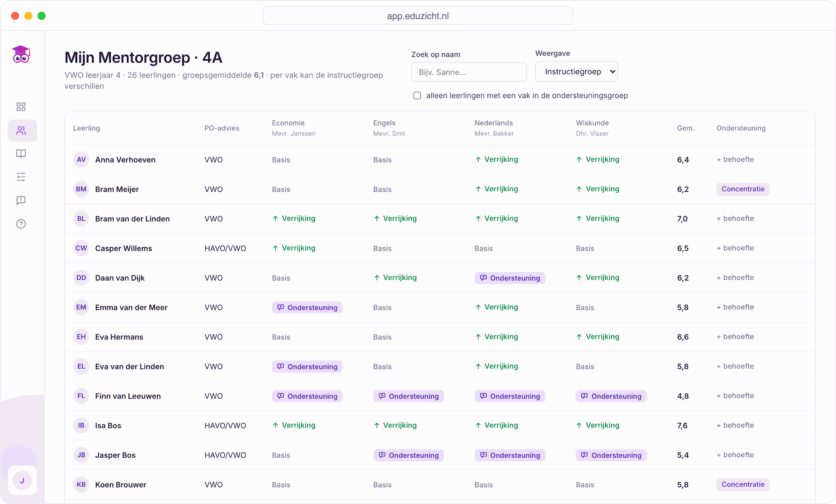Click Bram Meijer's Concentratie tag
Screen dimensions: 836x504
tap(743, 189)
